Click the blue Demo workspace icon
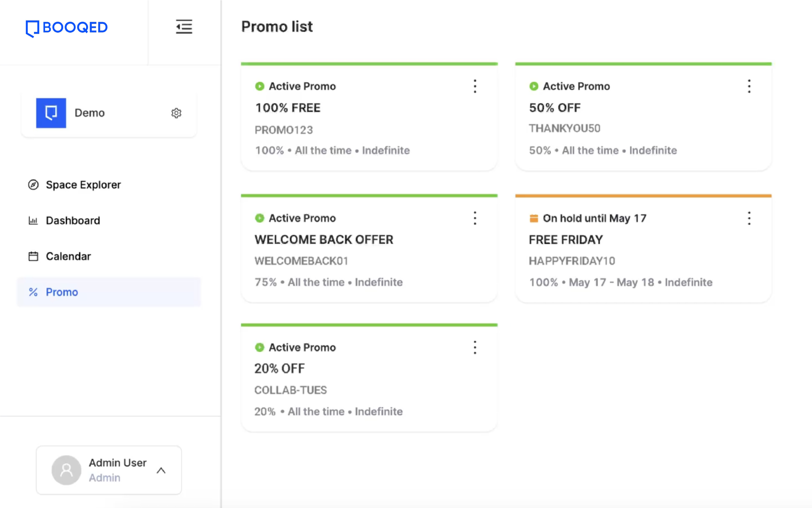812x508 pixels. click(51, 113)
